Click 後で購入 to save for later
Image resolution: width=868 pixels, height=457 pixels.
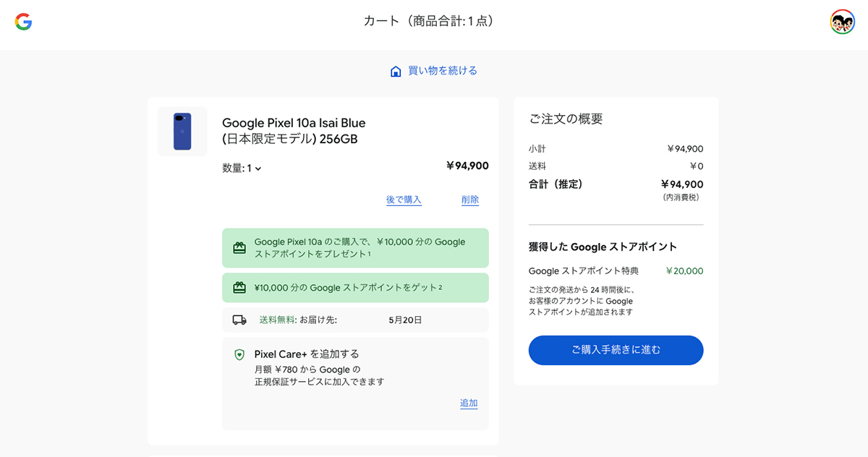(404, 200)
